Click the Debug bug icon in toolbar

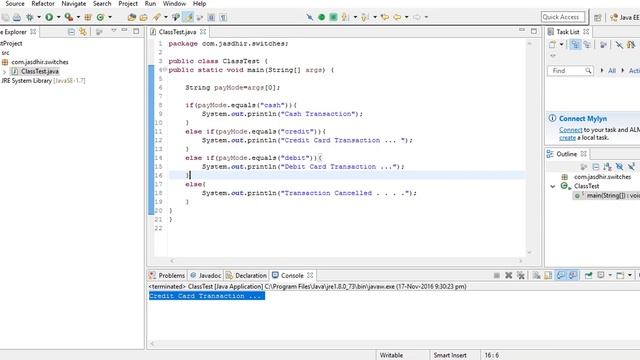(x=29, y=17)
